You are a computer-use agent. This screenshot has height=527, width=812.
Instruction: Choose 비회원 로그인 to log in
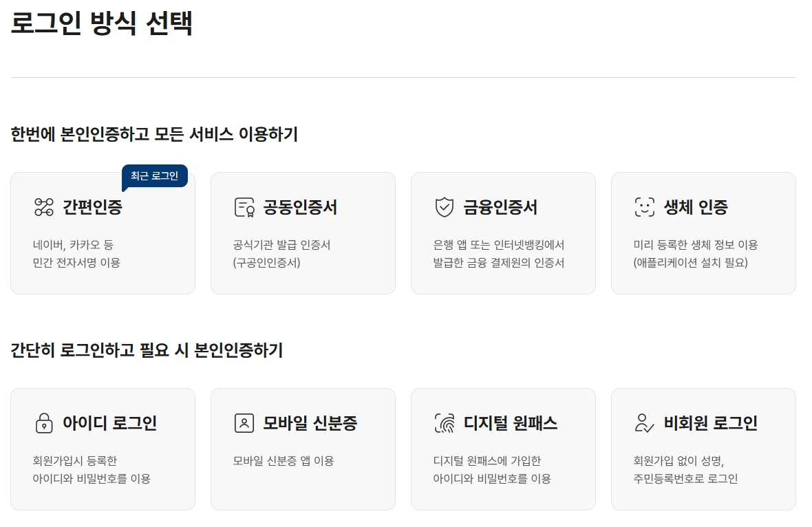pos(703,449)
